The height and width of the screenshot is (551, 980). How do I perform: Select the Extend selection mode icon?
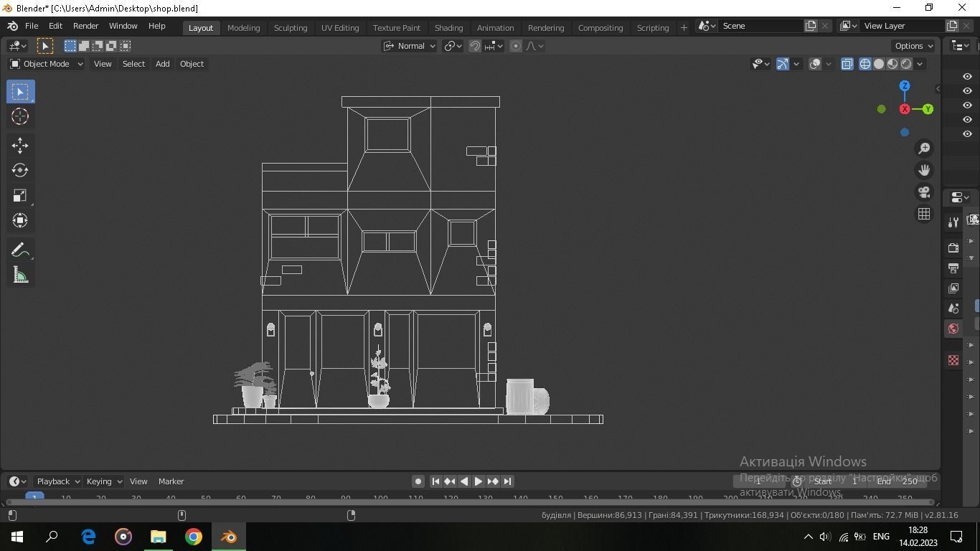[x=84, y=46]
